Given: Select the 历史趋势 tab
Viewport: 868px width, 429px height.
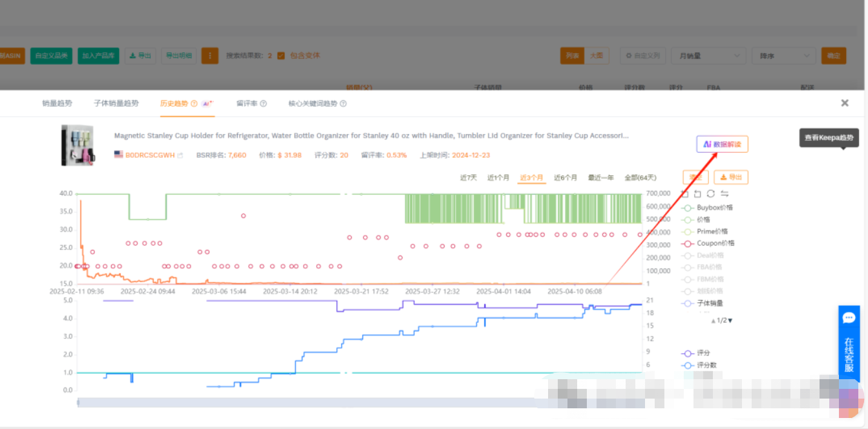Looking at the screenshot, I should 174,104.
